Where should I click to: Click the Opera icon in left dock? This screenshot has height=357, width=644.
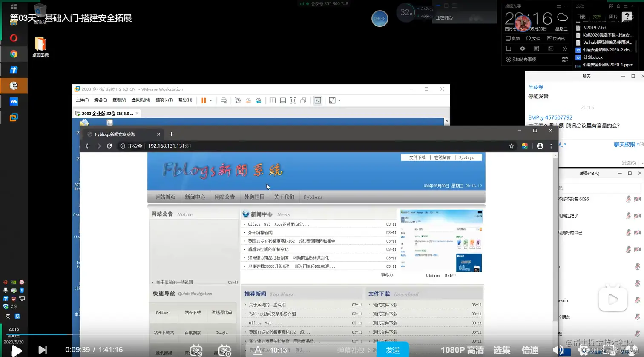[14, 38]
